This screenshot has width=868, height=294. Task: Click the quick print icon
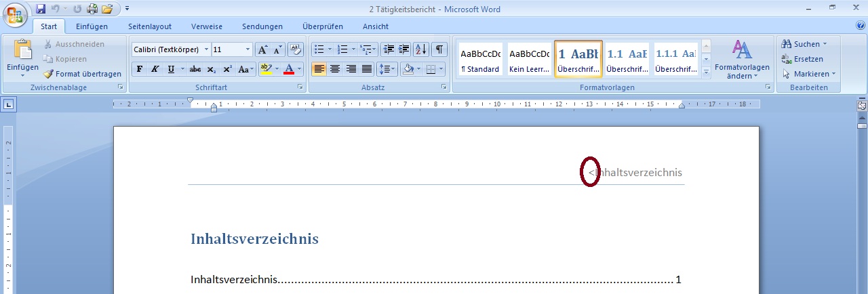(92, 9)
